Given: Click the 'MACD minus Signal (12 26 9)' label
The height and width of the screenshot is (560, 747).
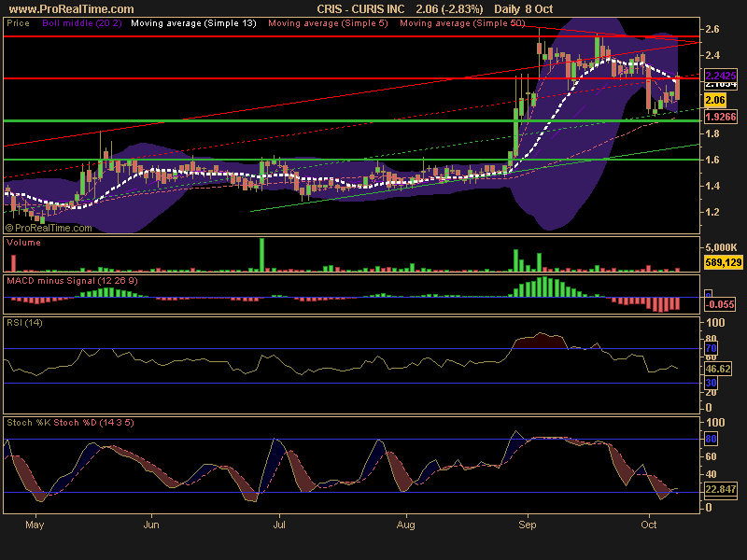Looking at the screenshot, I should (x=73, y=281).
